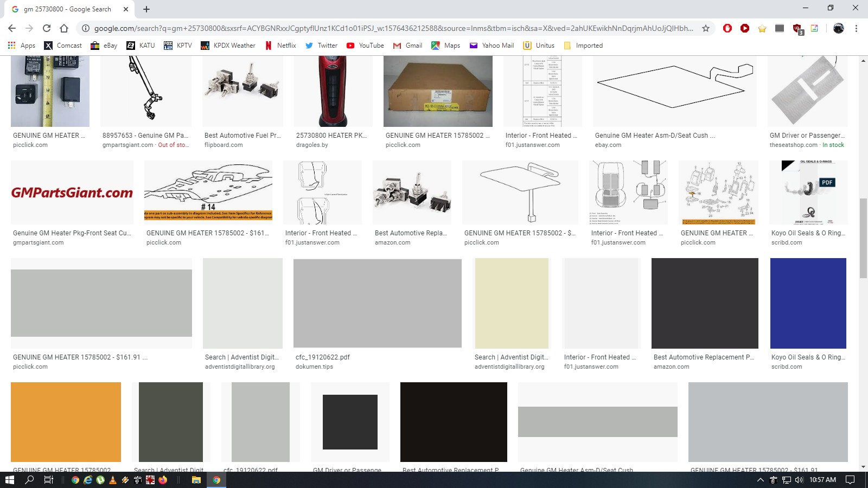Open the Gmail bookmark
Viewport: 868px width, 488px height.
coord(407,46)
